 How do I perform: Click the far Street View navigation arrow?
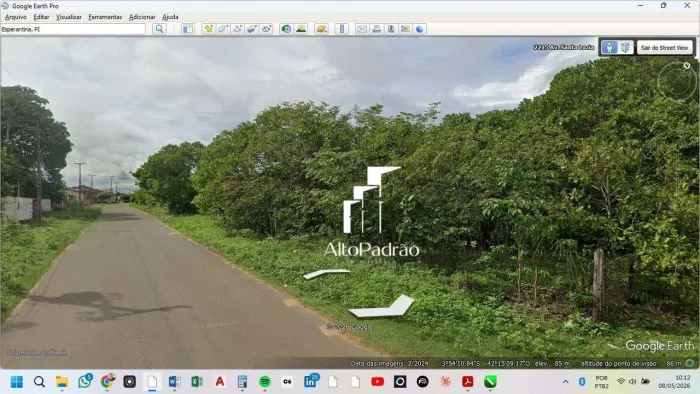(327, 274)
